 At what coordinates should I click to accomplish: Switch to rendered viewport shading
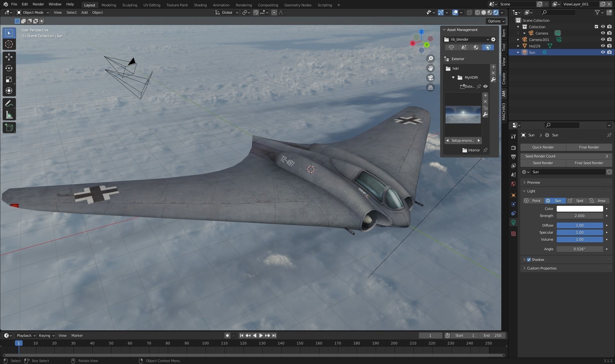pyautogui.click(x=496, y=12)
